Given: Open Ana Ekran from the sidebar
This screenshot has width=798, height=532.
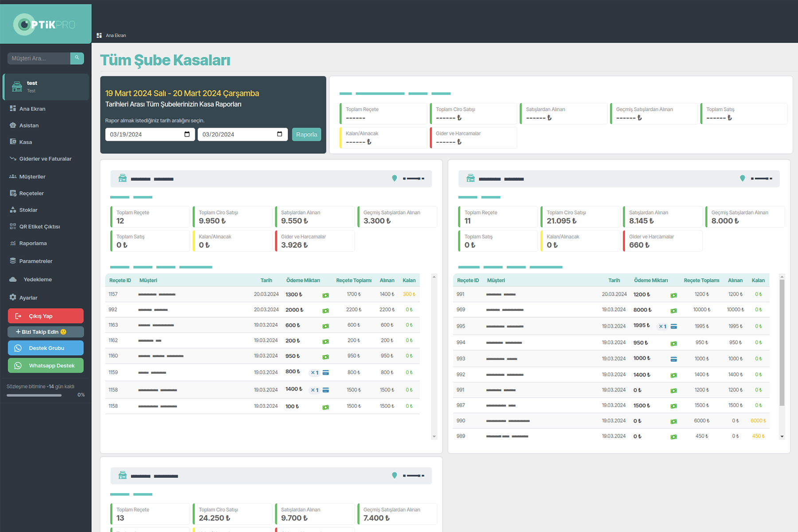Looking at the screenshot, I should [32, 109].
